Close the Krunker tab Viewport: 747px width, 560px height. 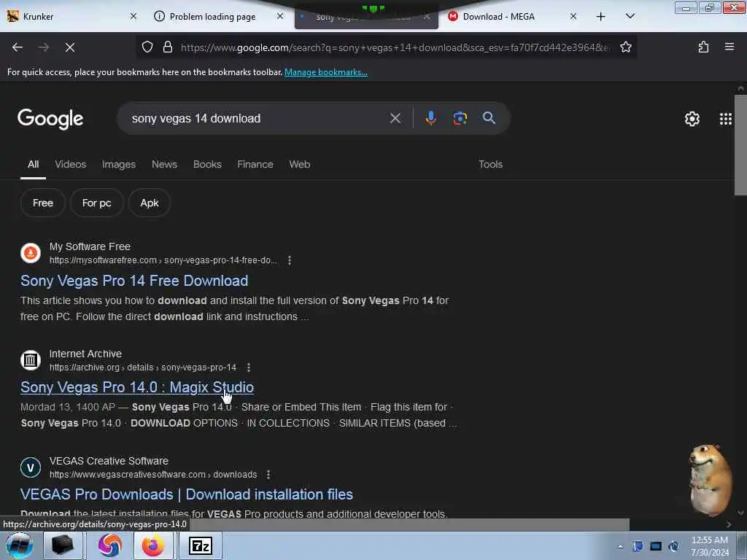(x=133, y=16)
